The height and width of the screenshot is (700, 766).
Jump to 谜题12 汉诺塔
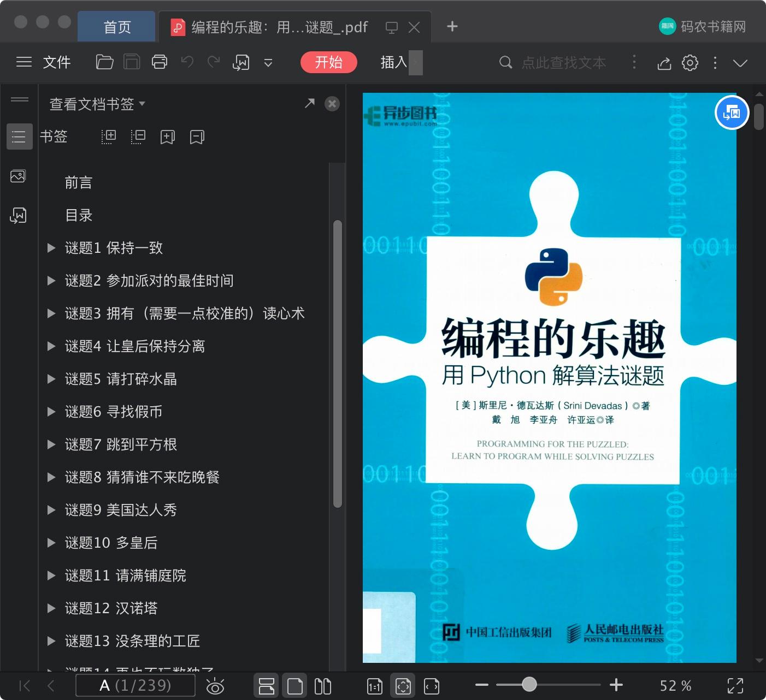tap(111, 608)
